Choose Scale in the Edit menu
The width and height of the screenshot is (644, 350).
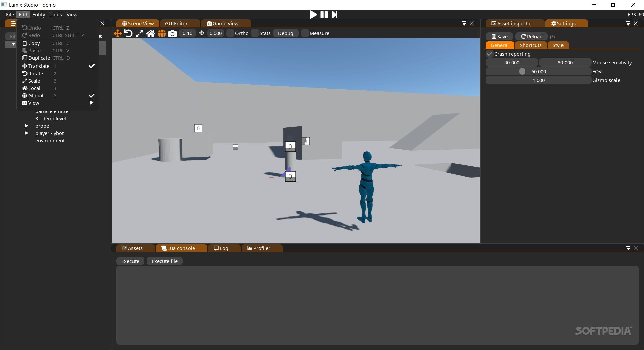click(x=58, y=81)
